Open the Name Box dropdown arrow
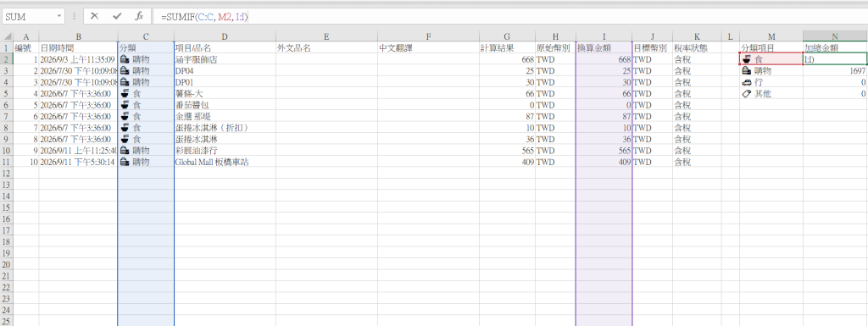The height and width of the screenshot is (326, 868). click(59, 17)
